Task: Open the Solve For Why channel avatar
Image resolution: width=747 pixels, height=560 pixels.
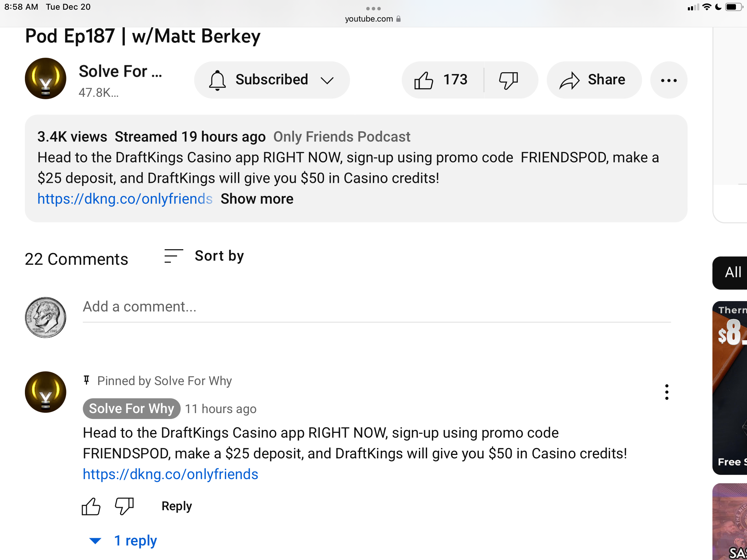Action: tap(46, 79)
